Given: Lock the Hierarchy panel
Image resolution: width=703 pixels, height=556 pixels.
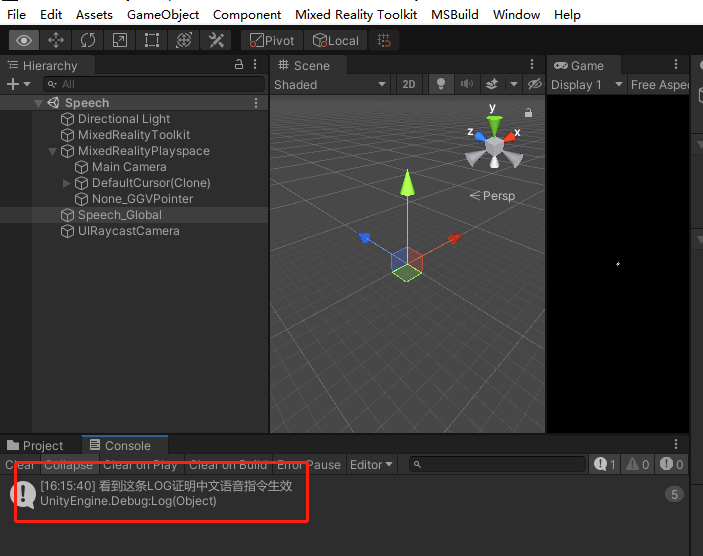Looking at the screenshot, I should click(239, 65).
